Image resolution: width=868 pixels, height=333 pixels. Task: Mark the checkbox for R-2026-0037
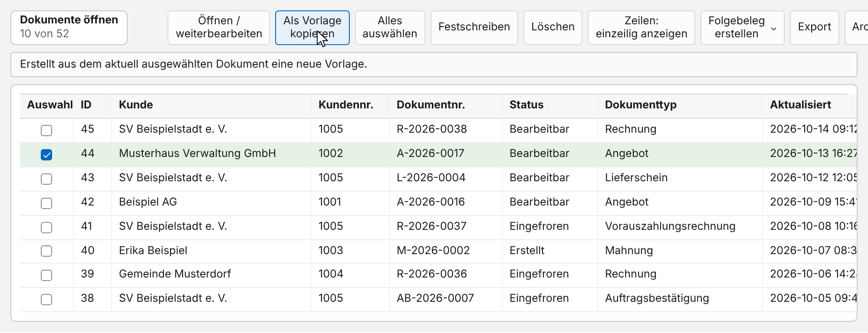(46, 227)
